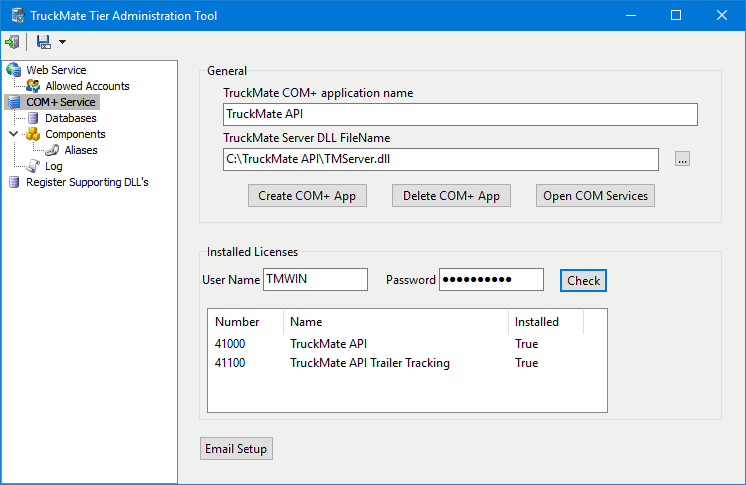
Task: Click the exit door icon in toolbar
Action: point(12,42)
